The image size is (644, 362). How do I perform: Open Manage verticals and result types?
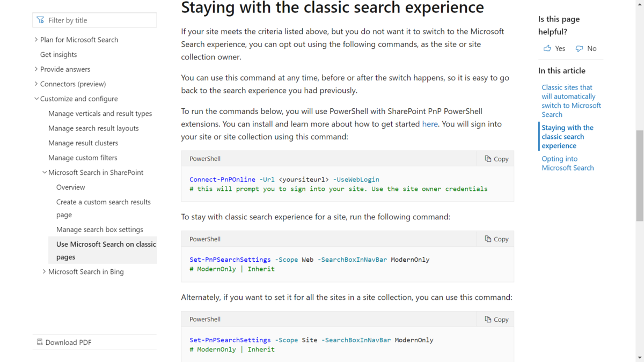100,114
